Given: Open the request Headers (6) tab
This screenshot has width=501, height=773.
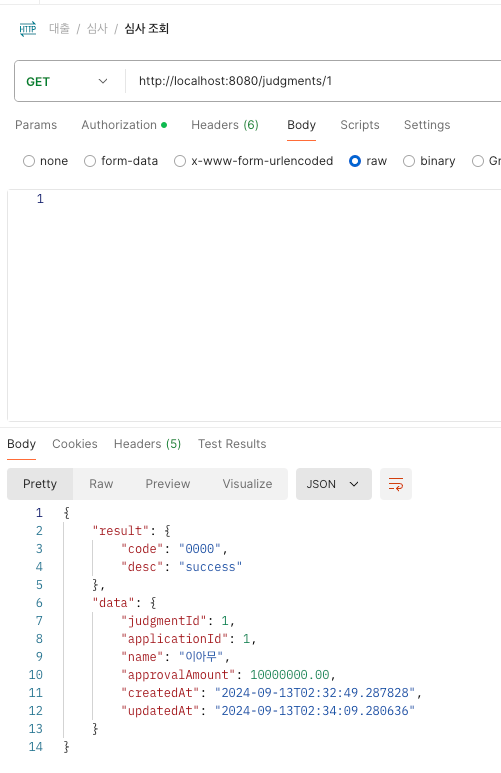Looking at the screenshot, I should pos(225,125).
